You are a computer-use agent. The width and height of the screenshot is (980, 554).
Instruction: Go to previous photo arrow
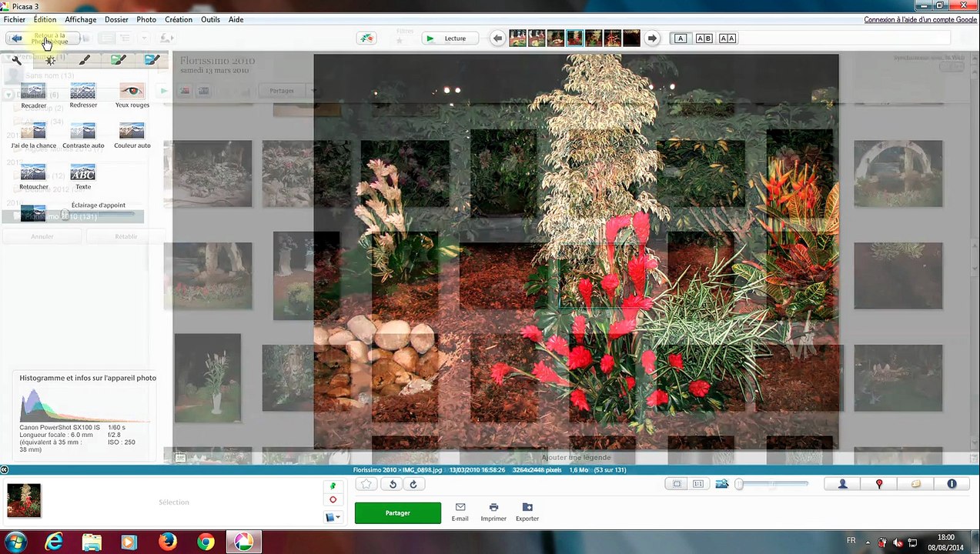tap(497, 38)
